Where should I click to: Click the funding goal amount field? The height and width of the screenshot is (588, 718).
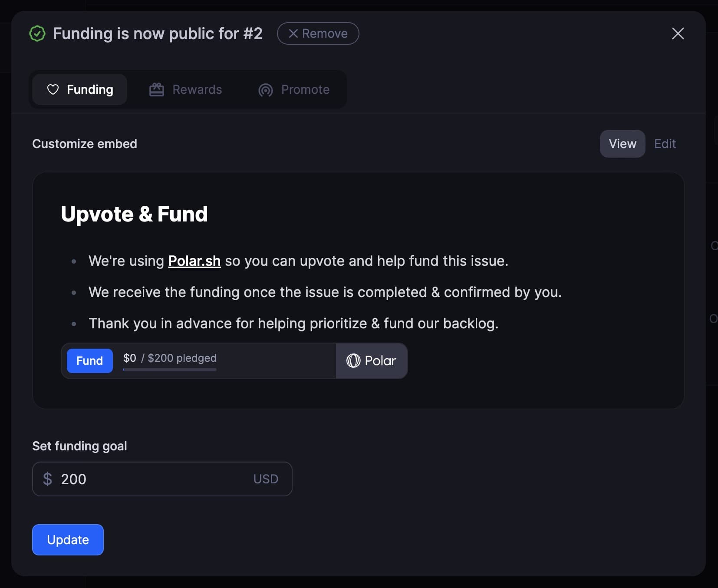click(162, 479)
